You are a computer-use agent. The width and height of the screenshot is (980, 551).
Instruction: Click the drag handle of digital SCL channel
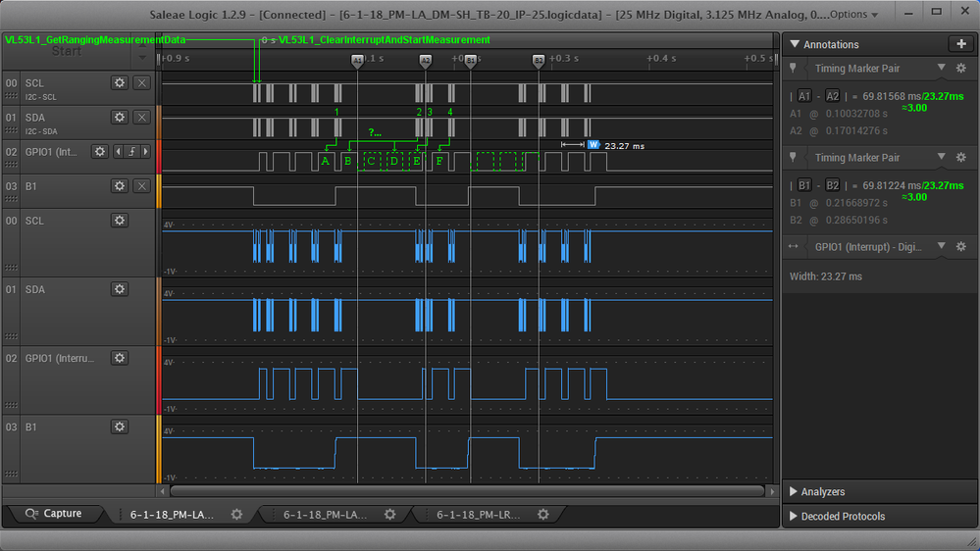coord(11,96)
